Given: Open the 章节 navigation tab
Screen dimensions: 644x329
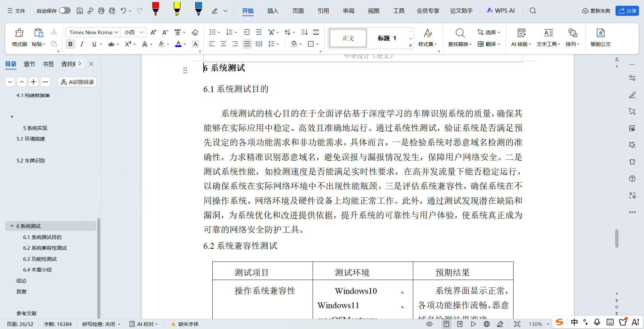Looking at the screenshot, I should (30, 64).
